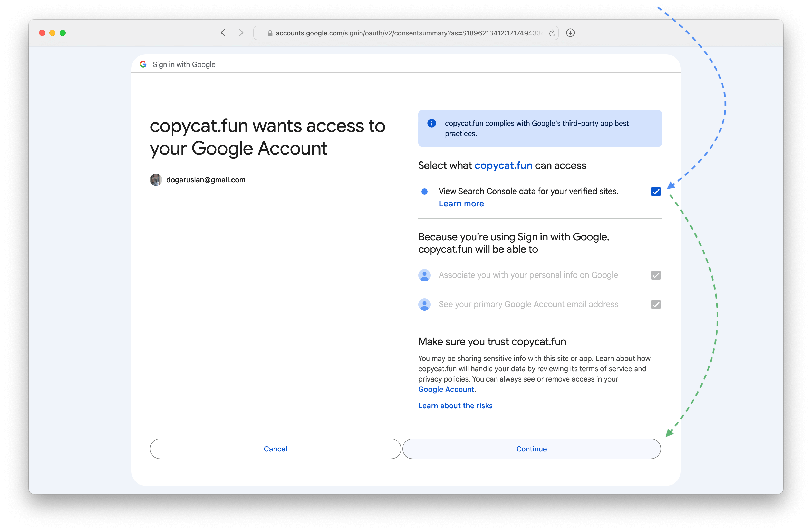Click the accounts.google.com address bar

(406, 33)
